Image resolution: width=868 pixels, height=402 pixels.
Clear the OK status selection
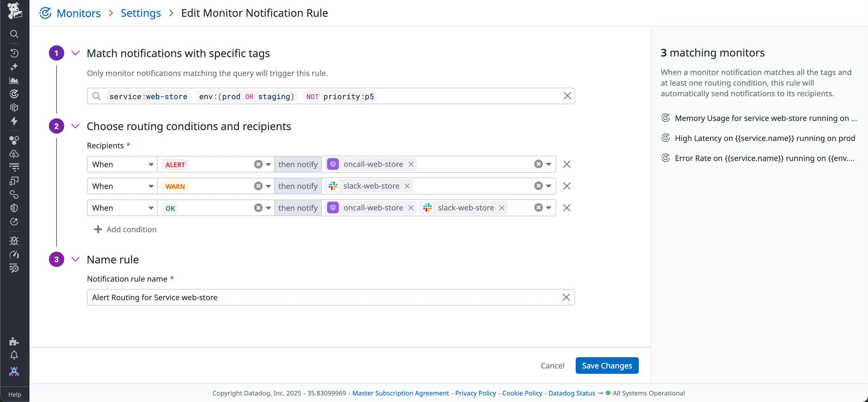(258, 208)
